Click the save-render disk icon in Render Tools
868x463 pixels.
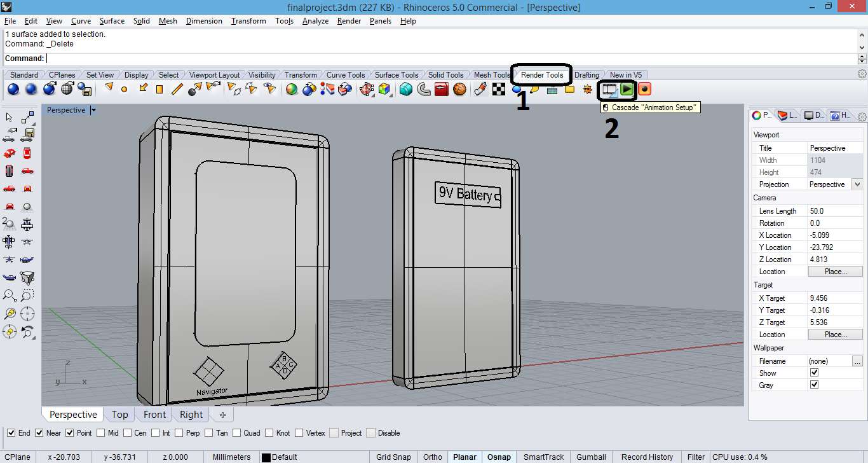85,90
